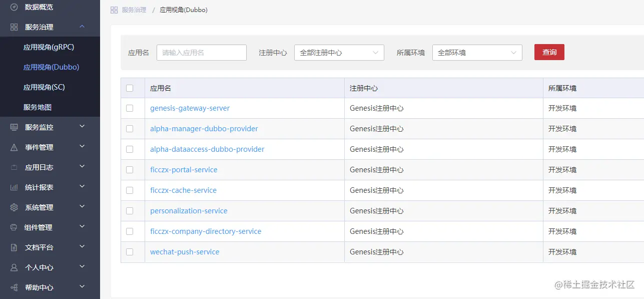Collapse the 服务治理 menu chevron
Viewport: 644px width, 299px height.
pyautogui.click(x=82, y=27)
